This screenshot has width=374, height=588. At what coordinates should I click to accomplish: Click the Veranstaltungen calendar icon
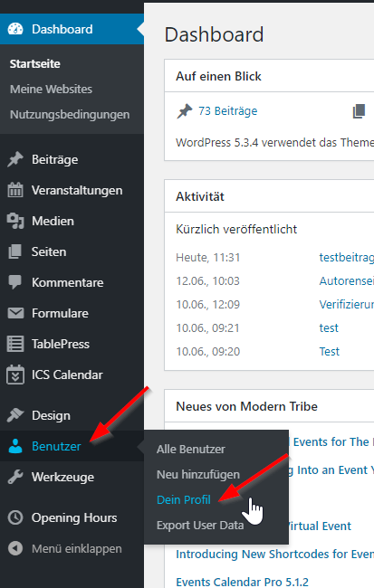point(15,190)
